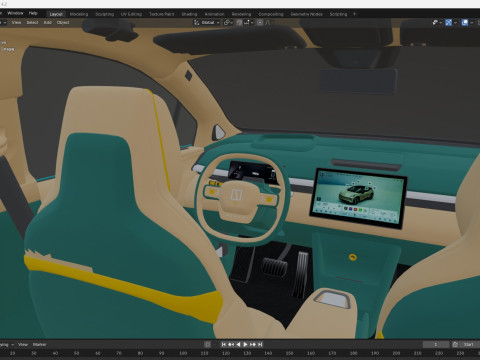Open the Shading workspace tab
This screenshot has height=360, width=480.
point(189,14)
